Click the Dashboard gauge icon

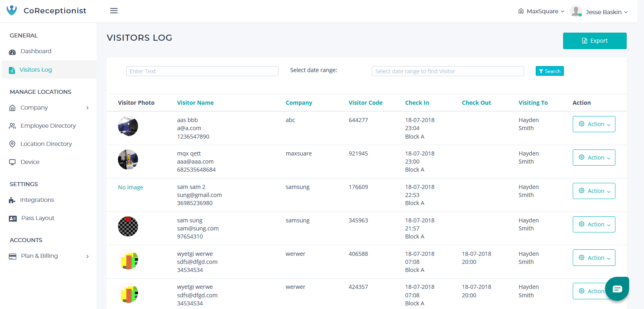point(12,52)
